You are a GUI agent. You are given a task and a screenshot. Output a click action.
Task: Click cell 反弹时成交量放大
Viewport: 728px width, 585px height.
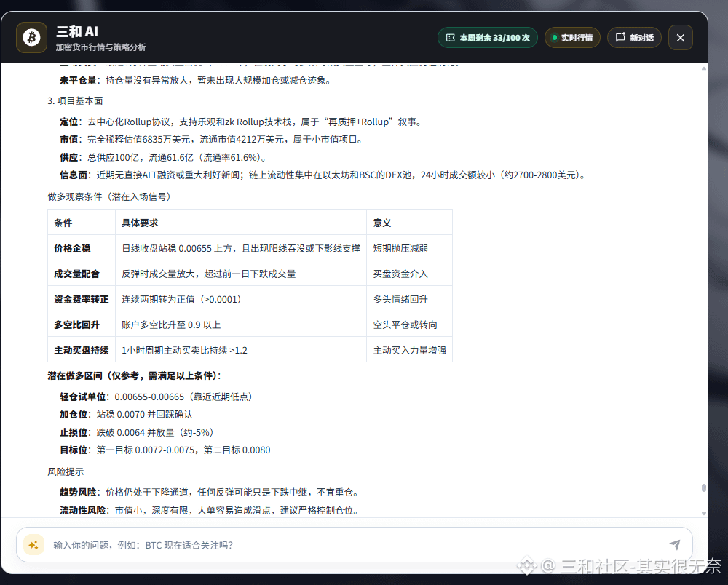pos(241,274)
